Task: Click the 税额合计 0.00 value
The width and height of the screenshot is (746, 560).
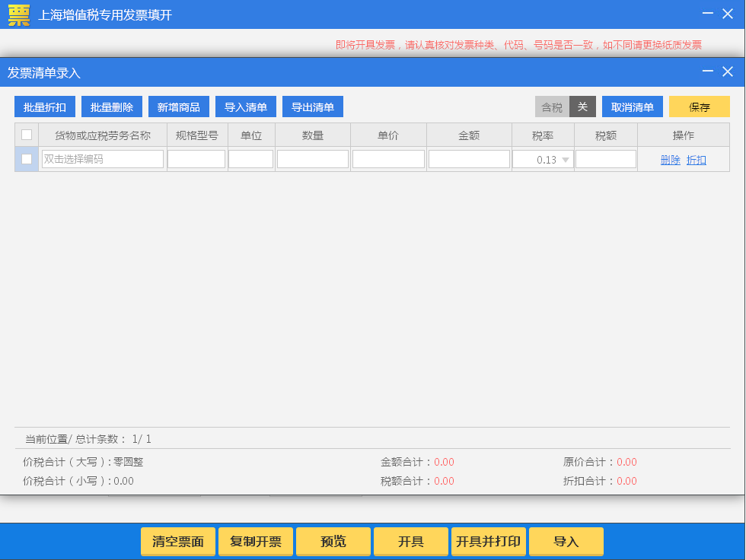Action: [x=444, y=481]
